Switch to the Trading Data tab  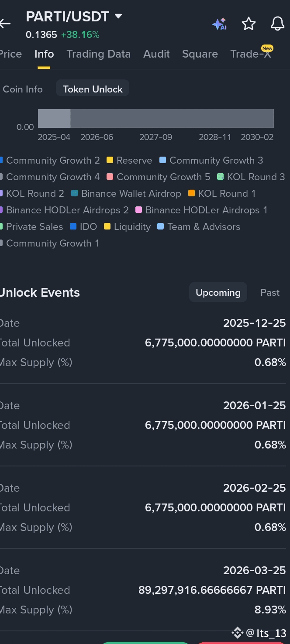98,54
